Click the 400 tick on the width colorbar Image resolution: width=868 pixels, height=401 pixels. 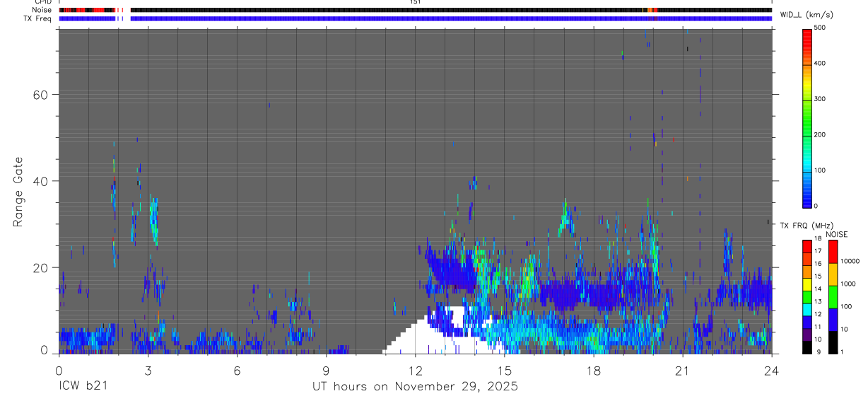(x=821, y=63)
